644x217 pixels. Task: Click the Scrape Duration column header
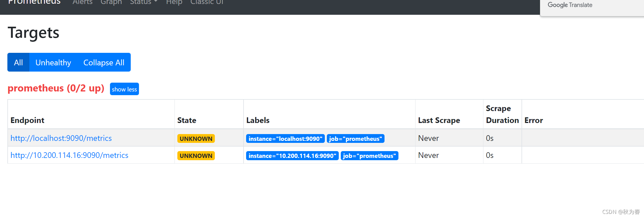(x=502, y=114)
